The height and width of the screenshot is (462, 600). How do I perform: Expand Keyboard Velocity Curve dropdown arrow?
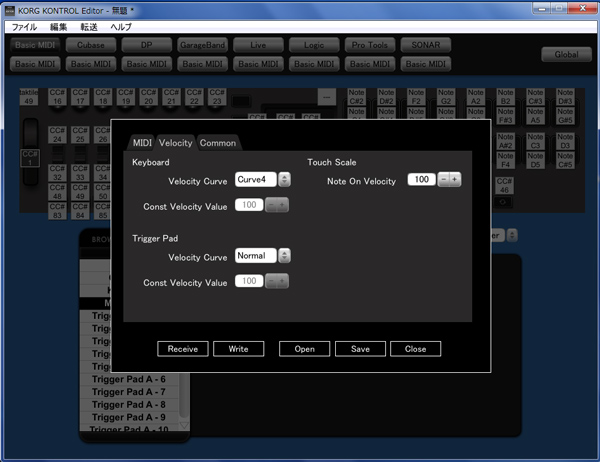click(284, 179)
